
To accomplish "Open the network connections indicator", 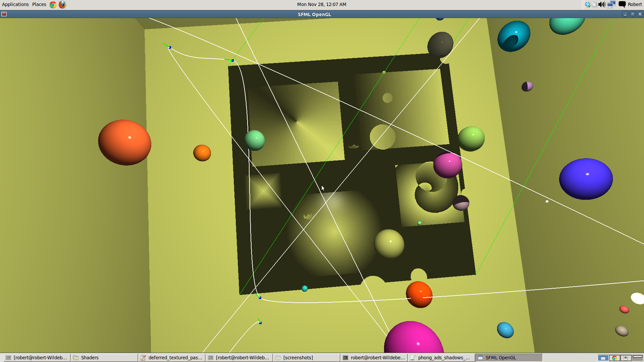I will [x=611, y=4].
